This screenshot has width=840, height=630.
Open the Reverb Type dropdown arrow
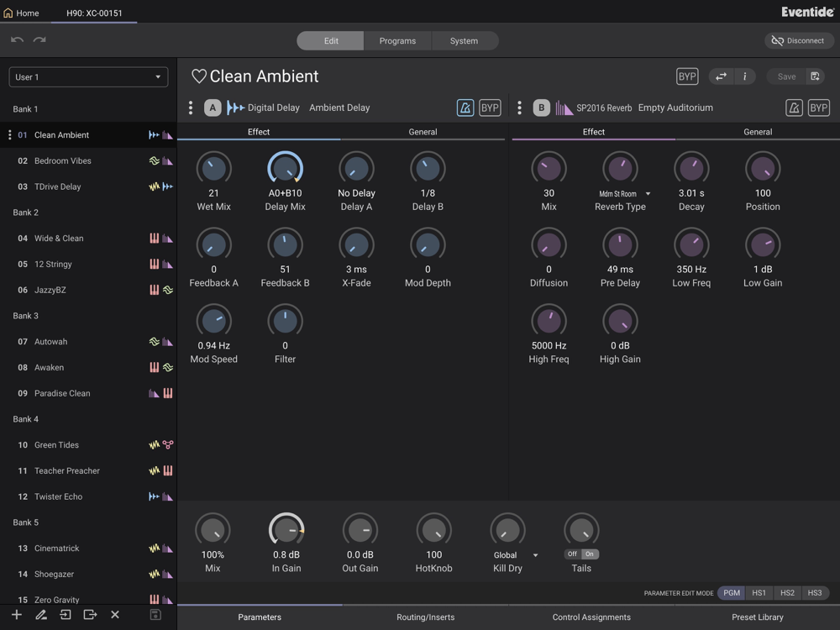pos(648,194)
